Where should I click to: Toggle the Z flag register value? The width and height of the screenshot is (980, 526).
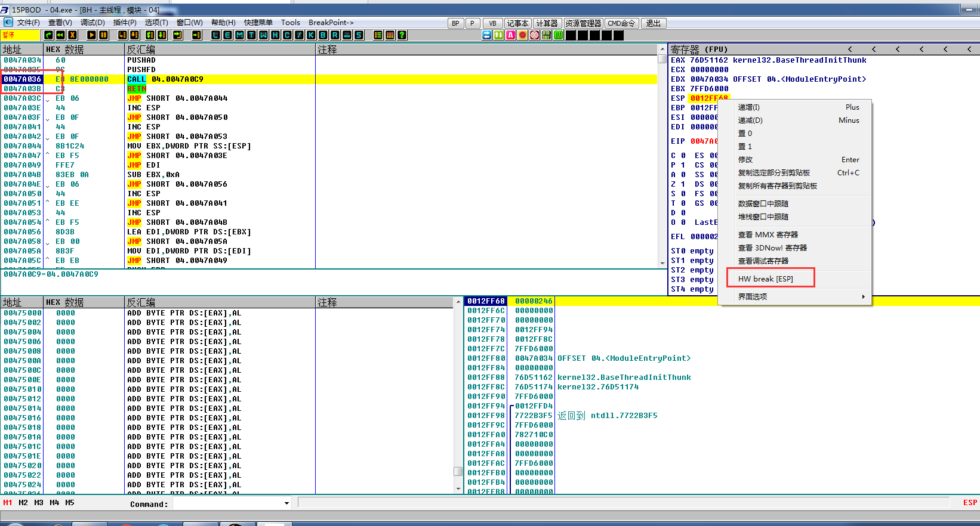coord(683,184)
